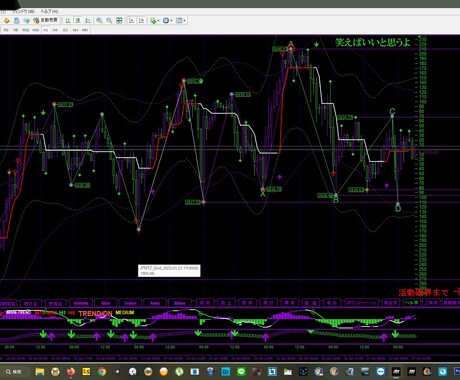Toggle chart auto scroll

pyautogui.click(x=132, y=21)
